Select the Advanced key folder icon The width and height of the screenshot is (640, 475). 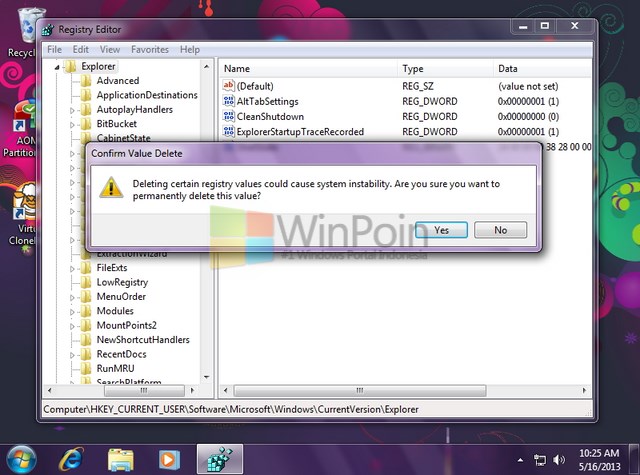(86, 81)
